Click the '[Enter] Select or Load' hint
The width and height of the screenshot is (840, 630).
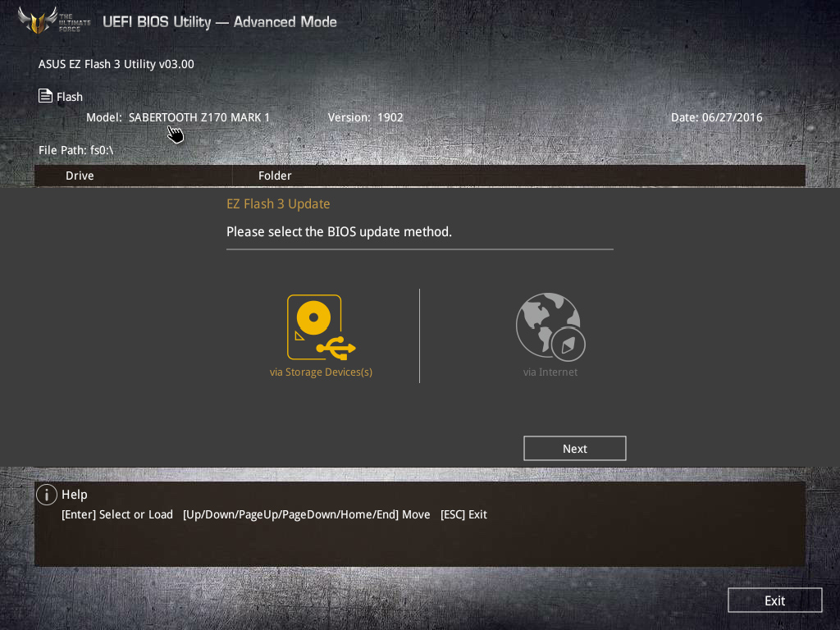click(x=117, y=514)
